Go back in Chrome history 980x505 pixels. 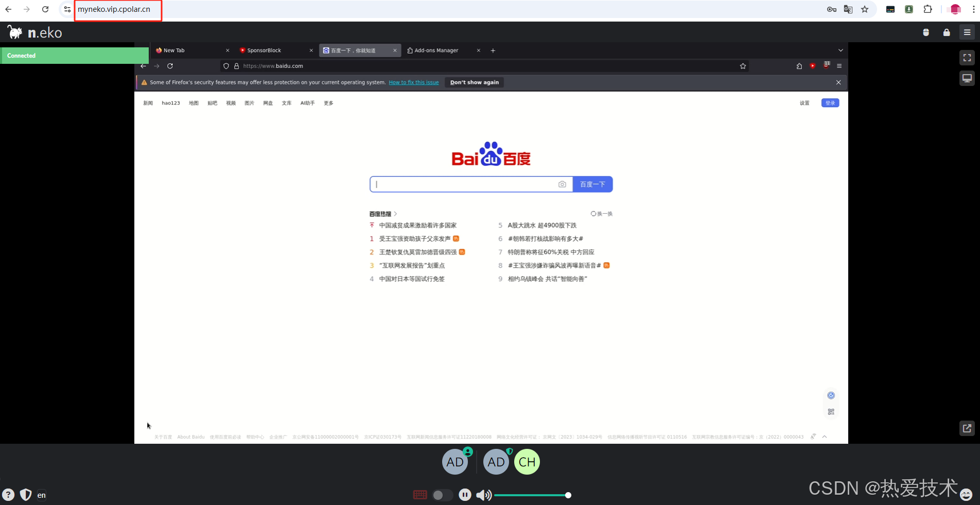click(x=8, y=9)
